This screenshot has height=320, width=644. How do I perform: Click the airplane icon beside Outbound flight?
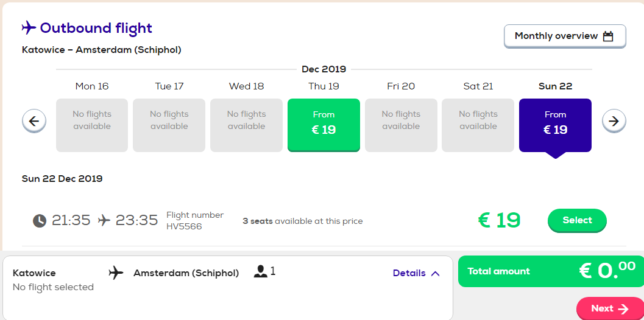(29, 28)
